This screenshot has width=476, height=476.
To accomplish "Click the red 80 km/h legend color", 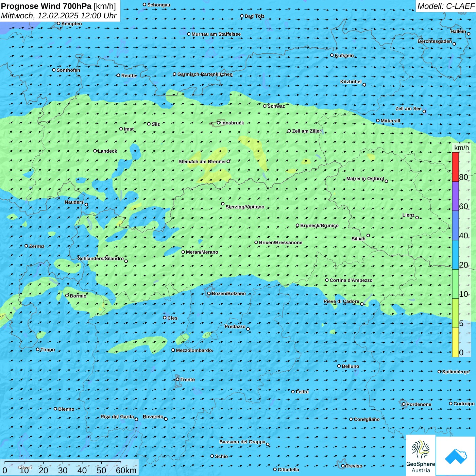I will [x=455, y=167].
